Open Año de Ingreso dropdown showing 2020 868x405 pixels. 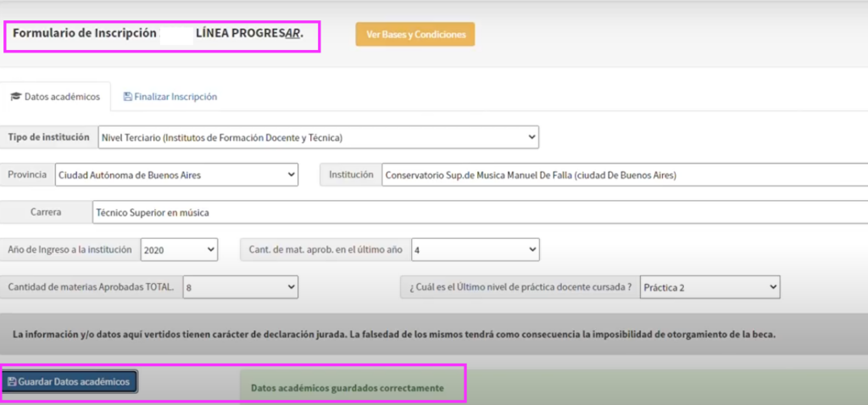click(180, 250)
